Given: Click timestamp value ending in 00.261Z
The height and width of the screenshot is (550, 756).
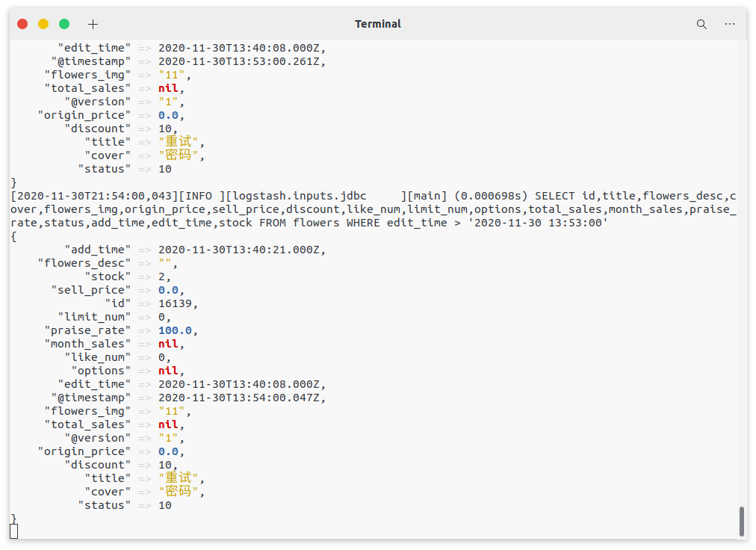Looking at the screenshot, I should tap(241, 61).
